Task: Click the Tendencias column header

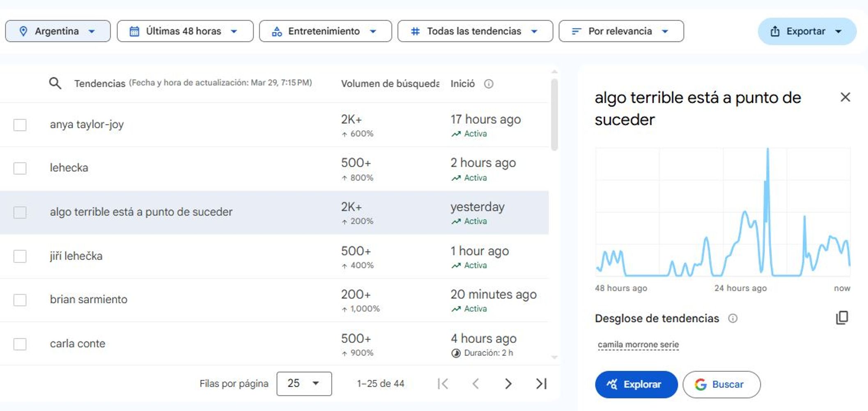Action: [x=100, y=83]
